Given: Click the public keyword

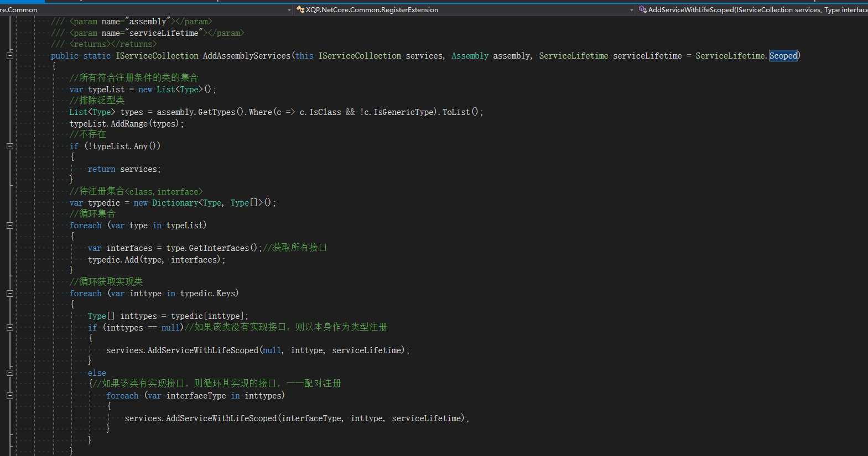Looking at the screenshot, I should click(x=65, y=56).
